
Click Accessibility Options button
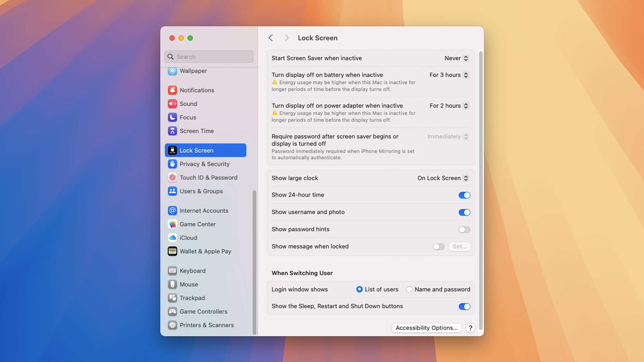(426, 328)
